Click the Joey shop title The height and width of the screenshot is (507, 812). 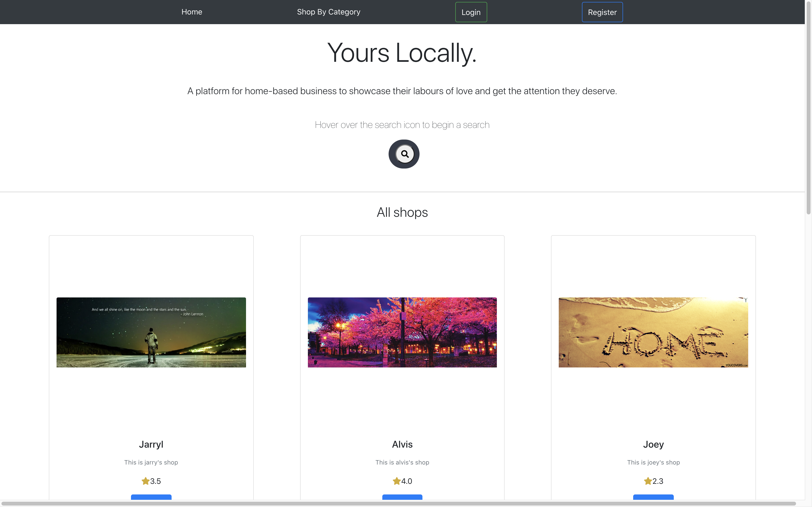click(x=653, y=444)
